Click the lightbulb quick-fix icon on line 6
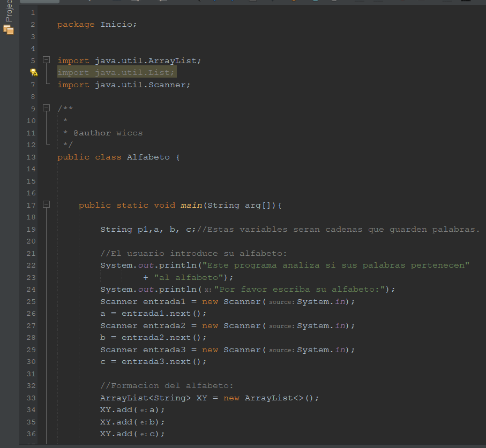 tap(34, 72)
